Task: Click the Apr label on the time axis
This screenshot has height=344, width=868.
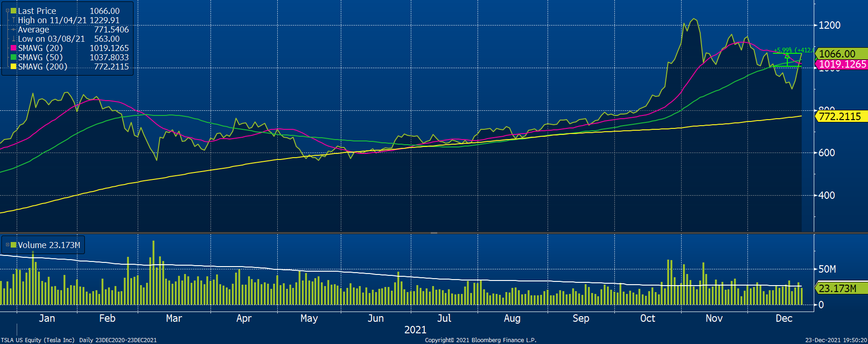Action: (244, 318)
